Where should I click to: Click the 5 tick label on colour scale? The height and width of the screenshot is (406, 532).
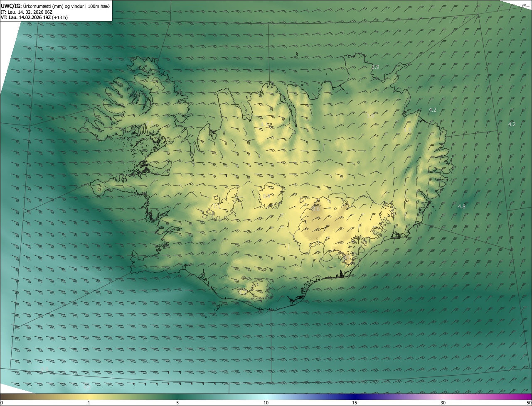pos(177,403)
